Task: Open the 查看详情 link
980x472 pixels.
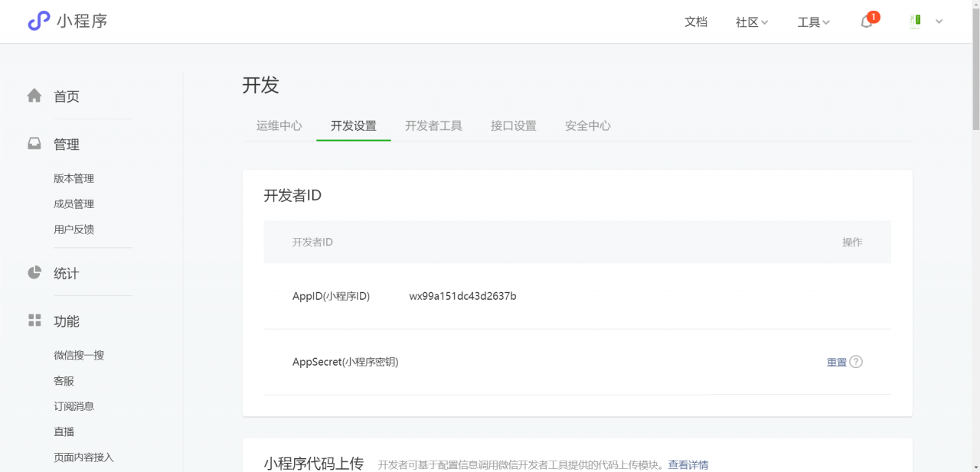Action: point(688,464)
